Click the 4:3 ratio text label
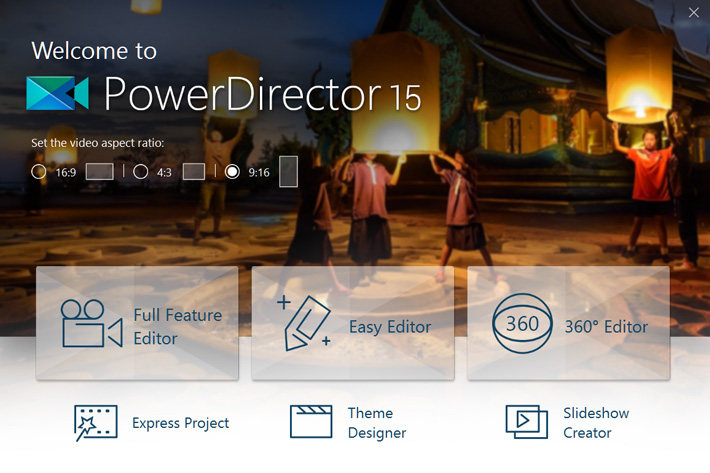 (164, 172)
